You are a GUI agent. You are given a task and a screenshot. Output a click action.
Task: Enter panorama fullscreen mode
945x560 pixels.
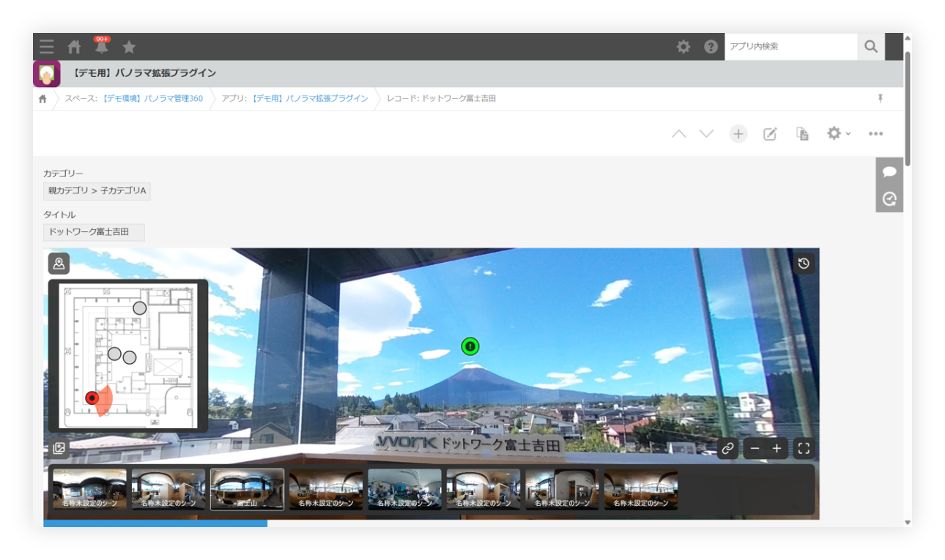pyautogui.click(x=804, y=449)
